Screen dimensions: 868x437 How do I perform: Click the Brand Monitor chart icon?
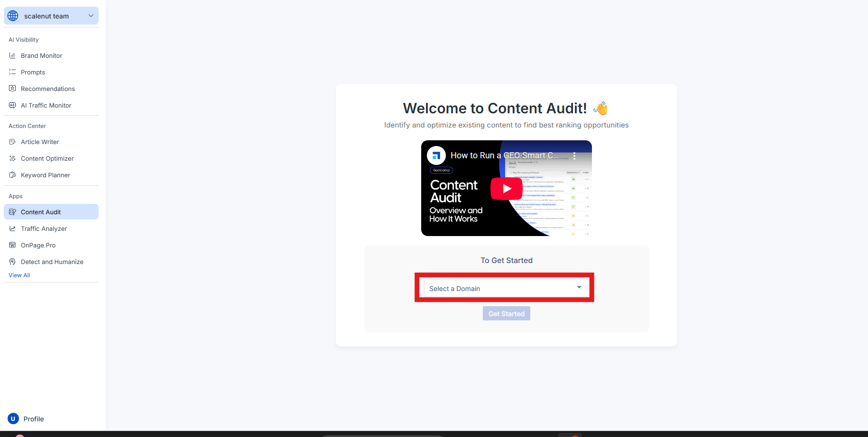coord(12,55)
